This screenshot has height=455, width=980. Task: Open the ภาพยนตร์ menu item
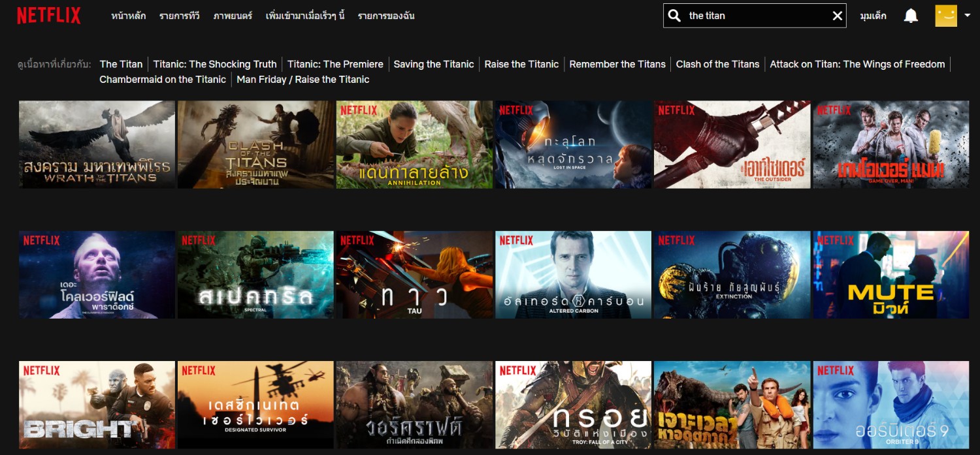(233, 16)
